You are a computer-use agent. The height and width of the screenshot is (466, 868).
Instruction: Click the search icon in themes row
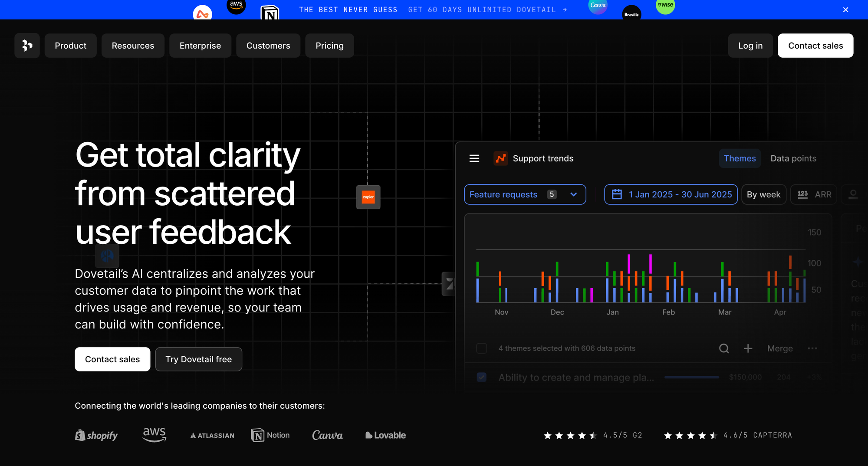(x=723, y=348)
